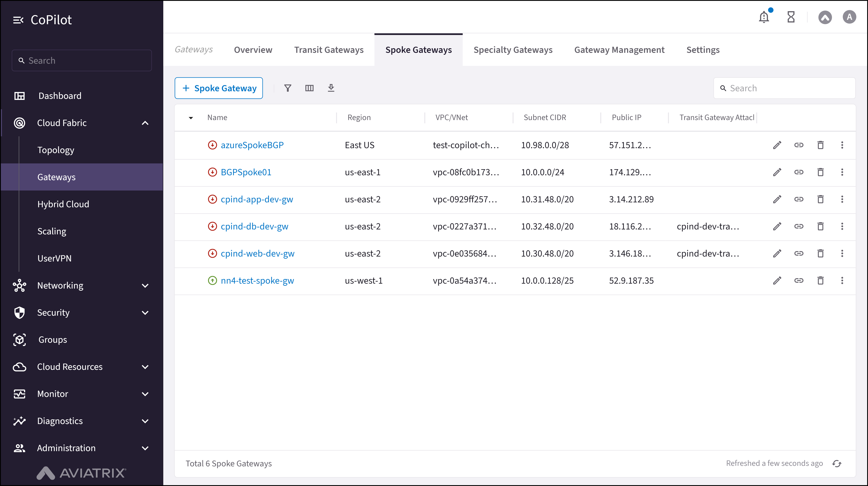Click the hourglass task status icon
This screenshot has height=486, width=868.
[791, 17]
